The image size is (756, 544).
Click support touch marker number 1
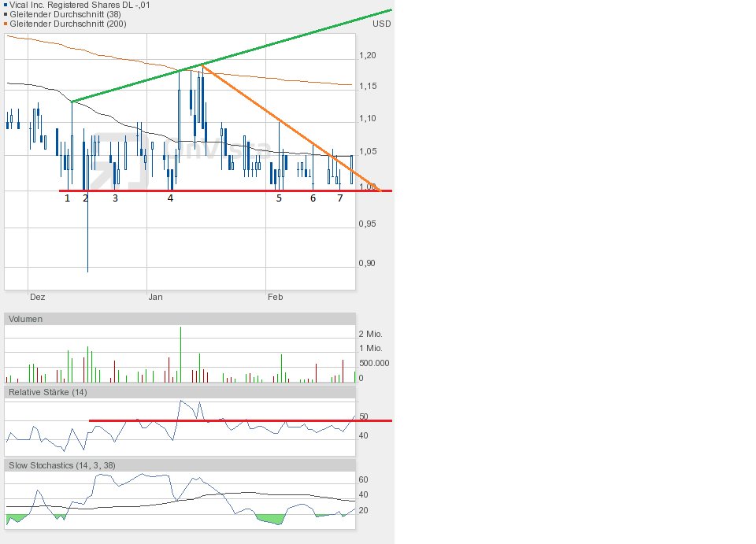click(x=67, y=198)
